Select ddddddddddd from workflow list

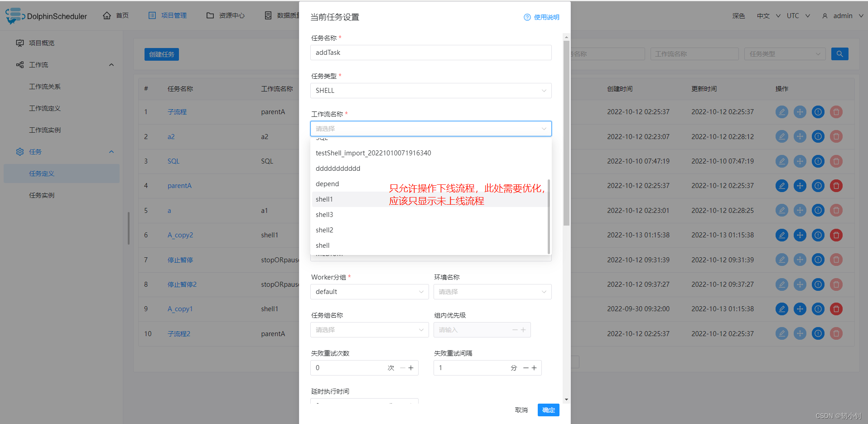tap(429, 169)
